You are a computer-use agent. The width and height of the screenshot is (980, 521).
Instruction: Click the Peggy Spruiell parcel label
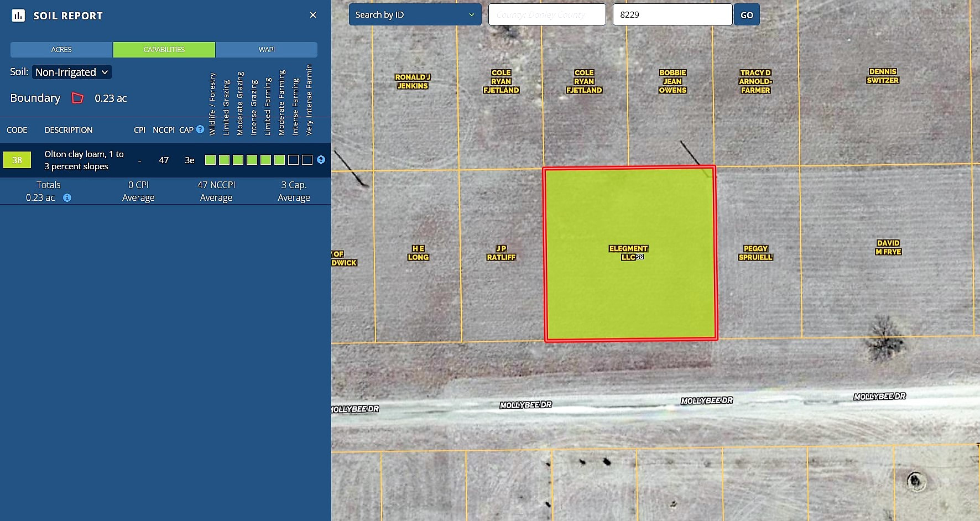[x=755, y=253]
